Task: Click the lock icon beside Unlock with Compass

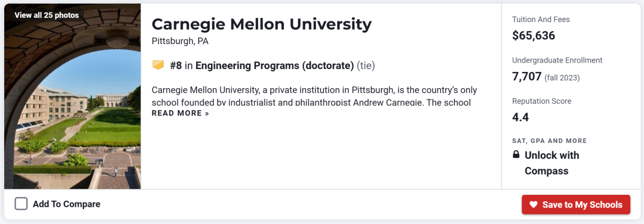Action: pos(516,155)
